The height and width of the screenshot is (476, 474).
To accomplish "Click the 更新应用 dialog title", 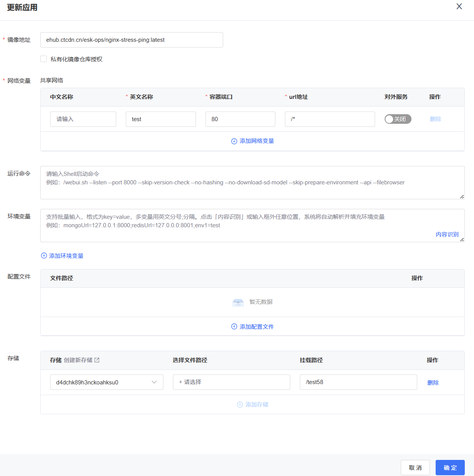I will click(x=22, y=7).
